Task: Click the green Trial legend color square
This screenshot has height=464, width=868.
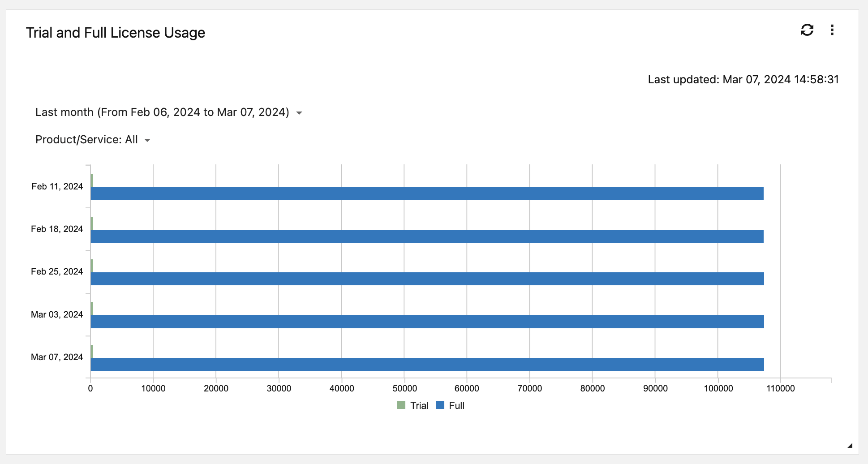Action: click(401, 405)
